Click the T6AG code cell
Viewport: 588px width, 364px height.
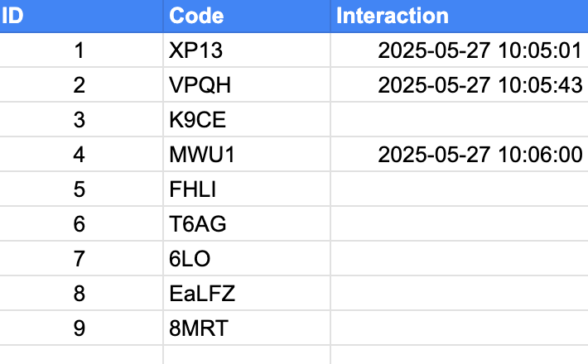[247, 223]
